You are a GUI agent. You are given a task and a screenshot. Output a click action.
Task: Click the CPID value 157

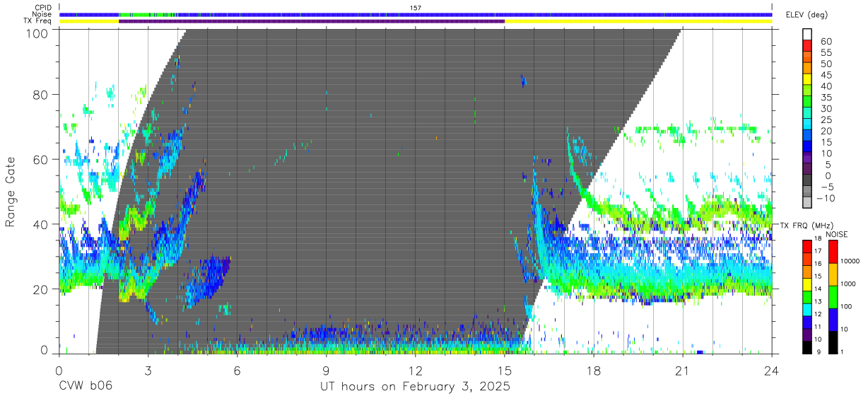(416, 8)
